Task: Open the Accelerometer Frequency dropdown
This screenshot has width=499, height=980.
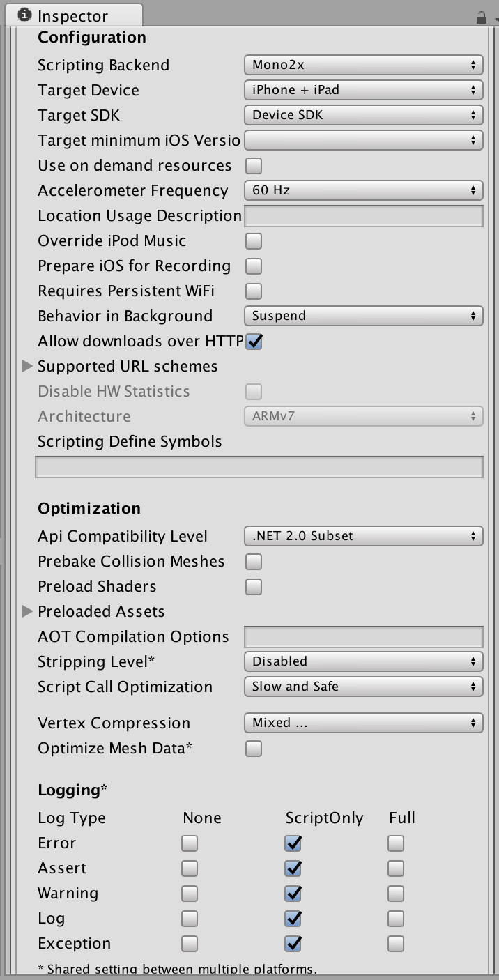Action: click(363, 190)
